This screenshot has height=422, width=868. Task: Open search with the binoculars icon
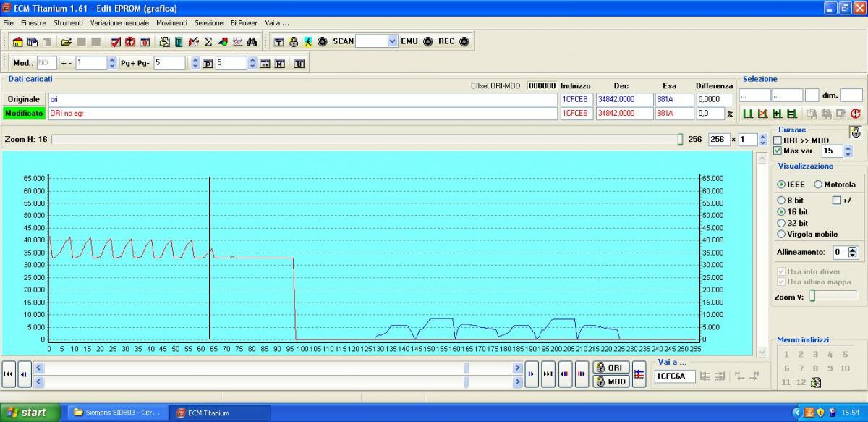(252, 42)
